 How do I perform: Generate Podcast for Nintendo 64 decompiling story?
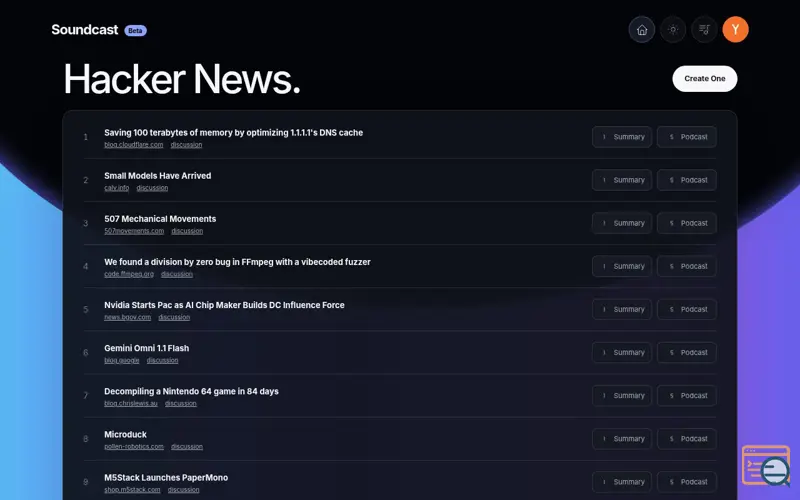click(687, 395)
